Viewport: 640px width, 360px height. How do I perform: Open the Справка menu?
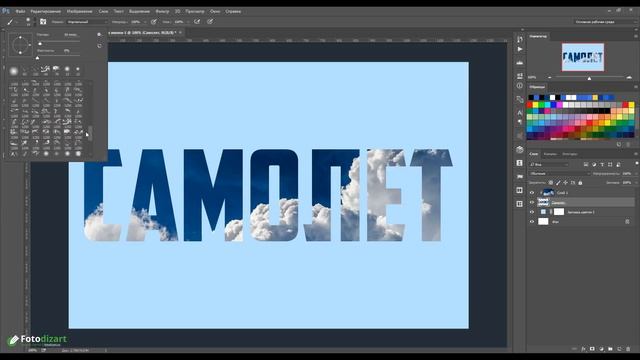[x=233, y=11]
